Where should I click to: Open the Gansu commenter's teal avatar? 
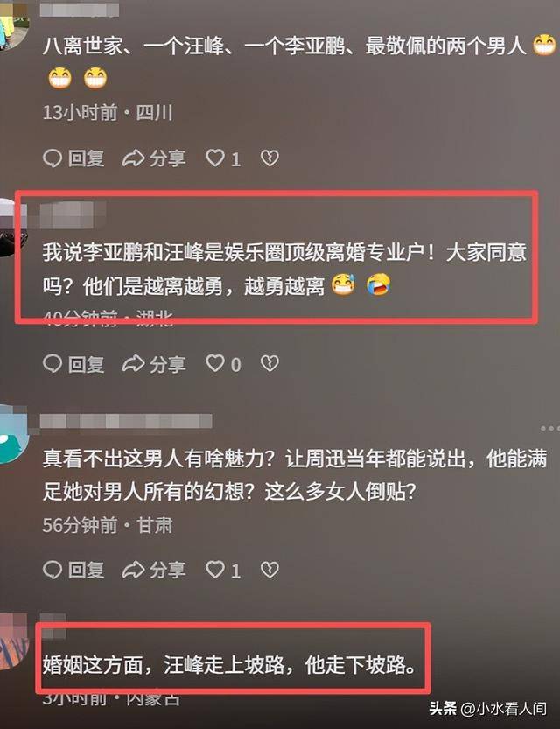pyautogui.click(x=13, y=434)
